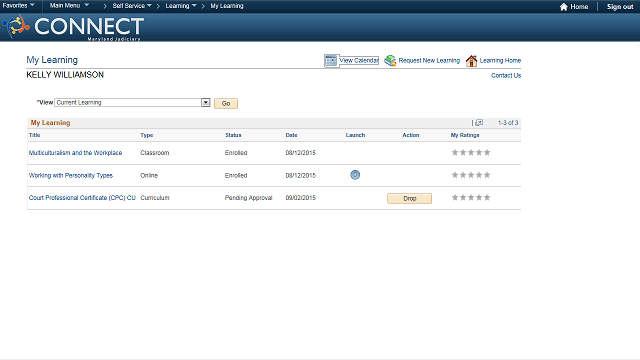
Task: Click the Go button
Action: click(x=226, y=103)
